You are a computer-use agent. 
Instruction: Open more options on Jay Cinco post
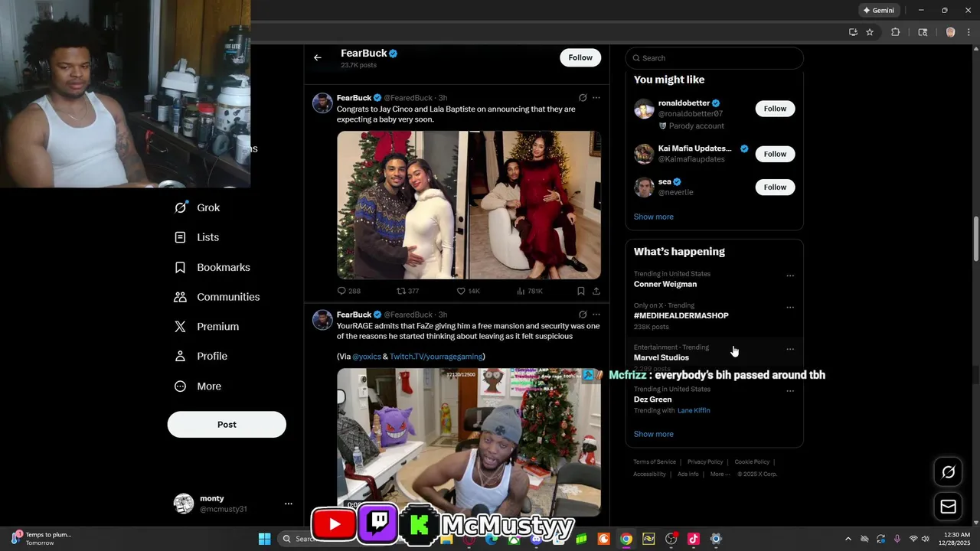596,98
